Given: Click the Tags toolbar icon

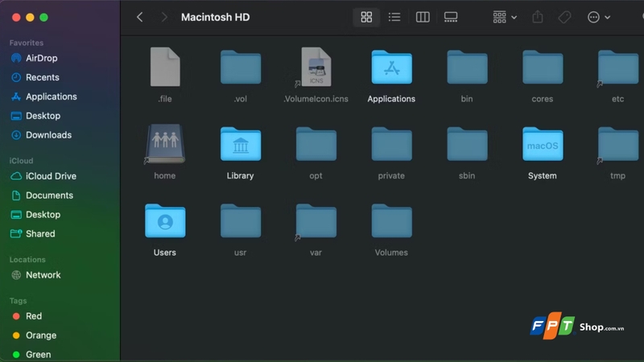Looking at the screenshot, I should 565,17.
